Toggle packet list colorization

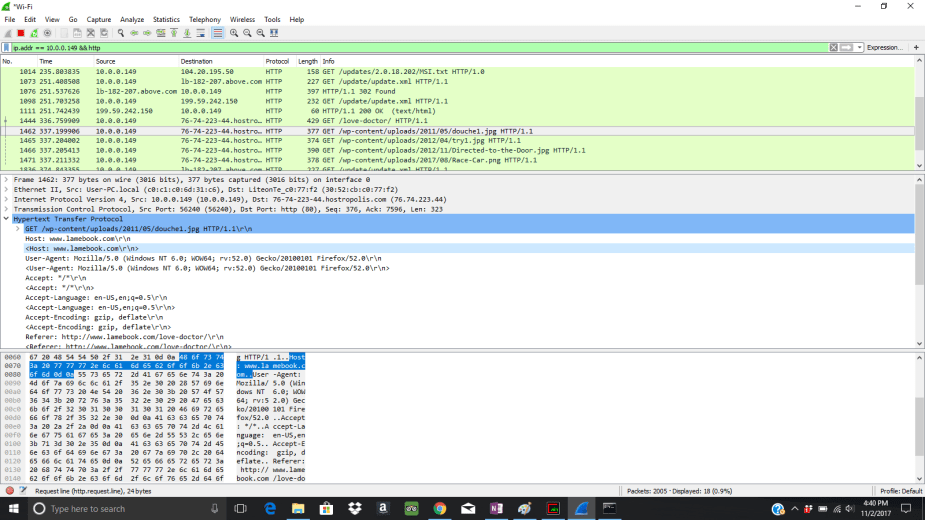(x=218, y=33)
